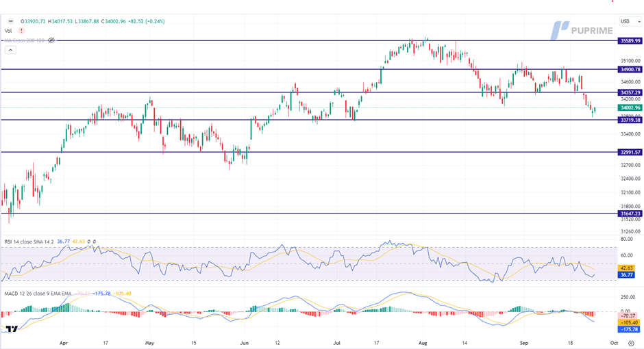Click the PUPRIME logo watermark
The width and height of the screenshot is (644, 349).
pyautogui.click(x=582, y=31)
